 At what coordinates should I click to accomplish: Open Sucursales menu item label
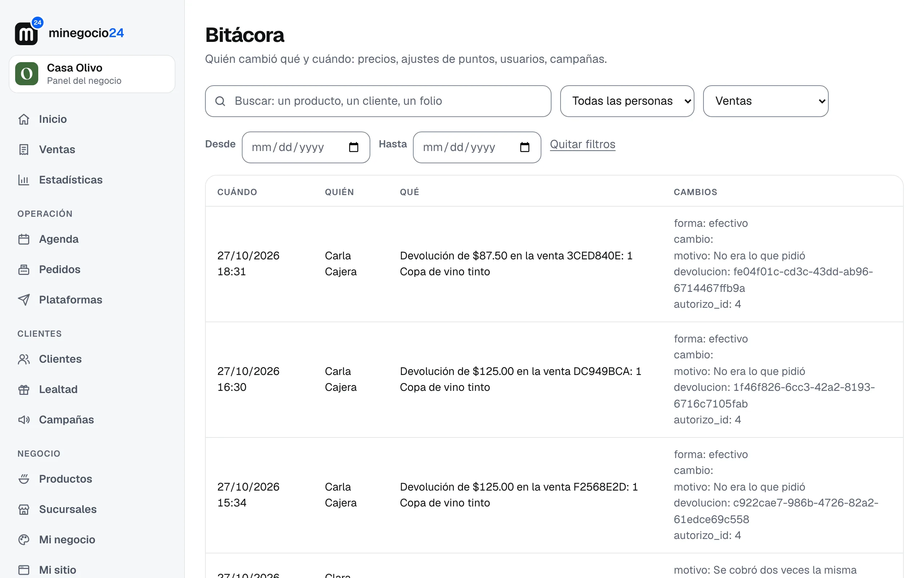click(67, 509)
